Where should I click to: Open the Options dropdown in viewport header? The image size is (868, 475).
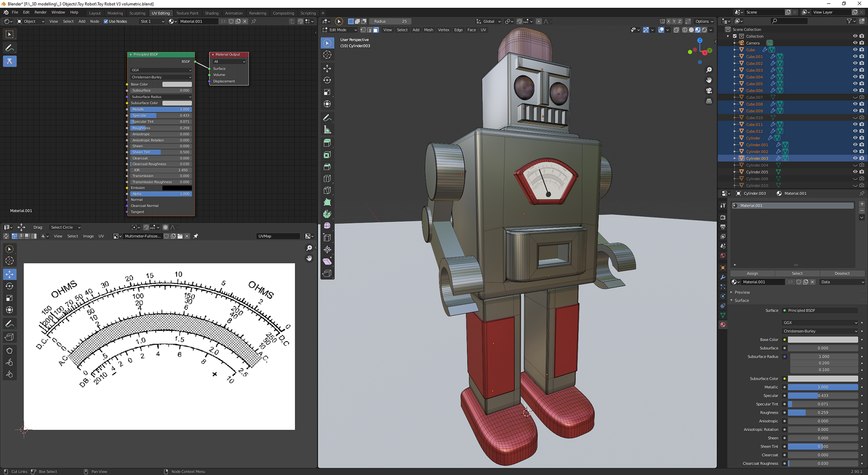click(x=704, y=21)
